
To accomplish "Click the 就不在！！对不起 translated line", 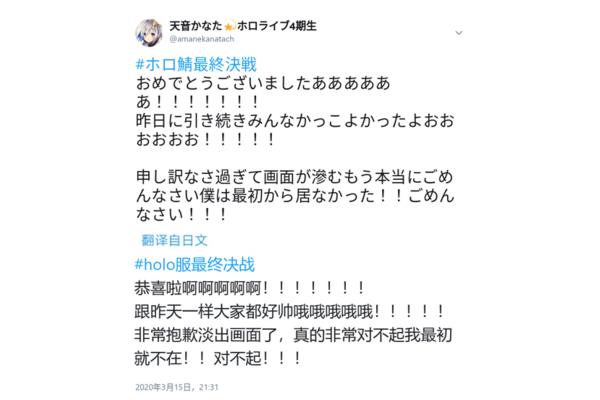I will (218, 359).
